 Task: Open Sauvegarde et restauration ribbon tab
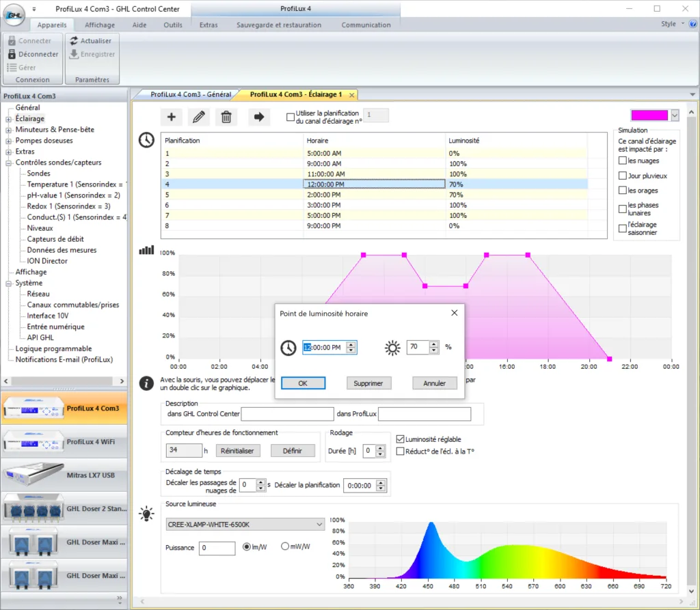tap(279, 25)
